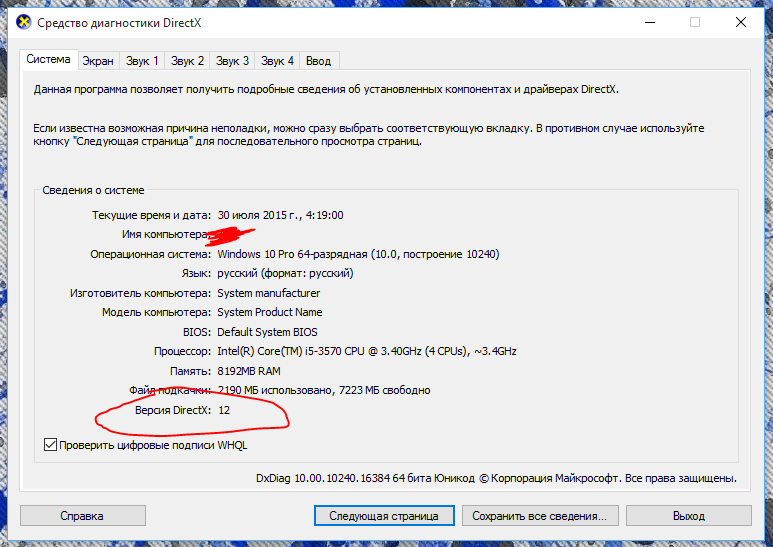Viewport: 773px width, 547px height.
Task: Go to the Звук 3 tab
Action: click(232, 61)
